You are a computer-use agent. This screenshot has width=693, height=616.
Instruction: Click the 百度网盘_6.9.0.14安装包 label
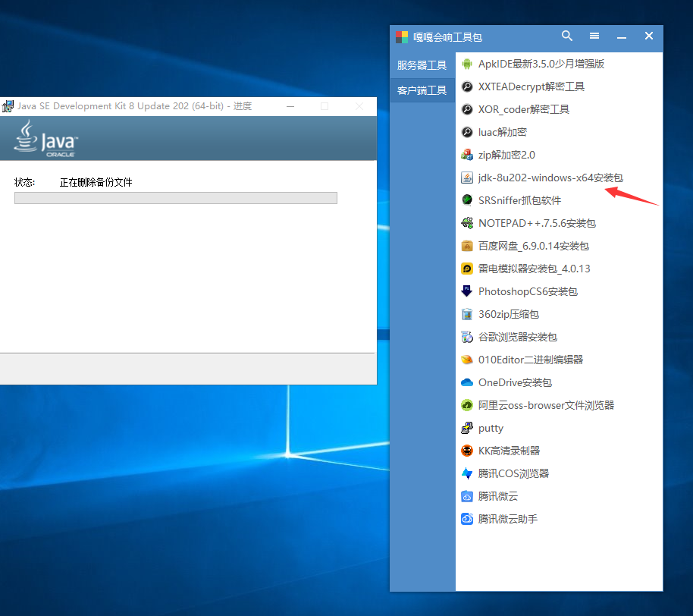(534, 246)
